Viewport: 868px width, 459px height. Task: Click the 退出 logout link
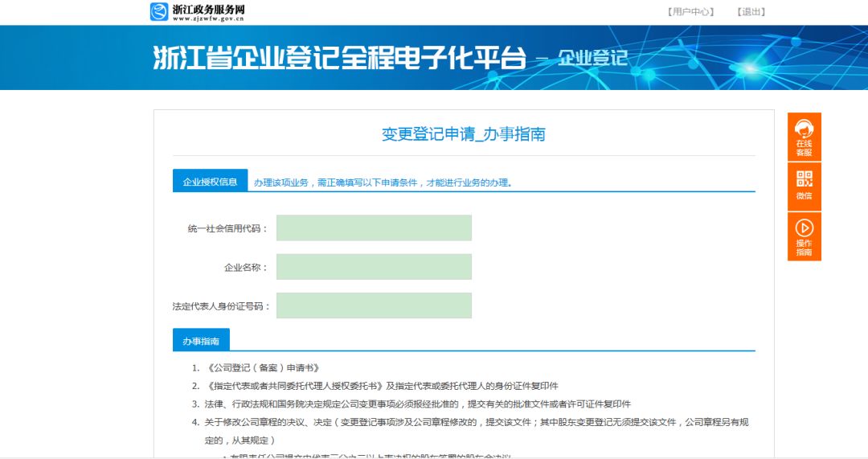point(751,11)
